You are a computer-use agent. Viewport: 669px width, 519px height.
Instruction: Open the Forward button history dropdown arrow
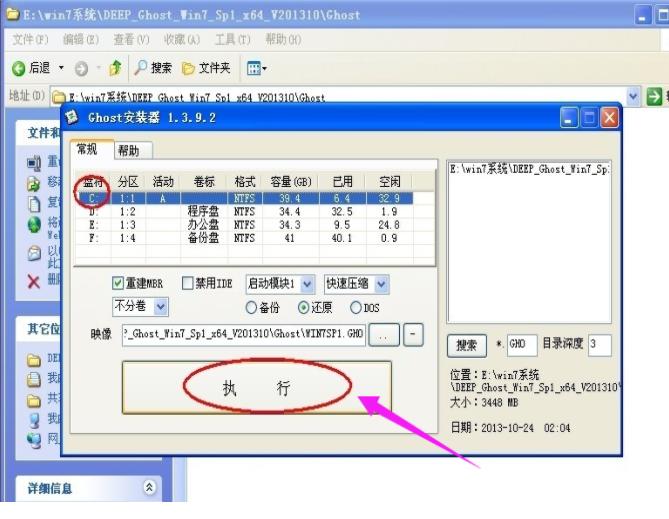pos(98,68)
